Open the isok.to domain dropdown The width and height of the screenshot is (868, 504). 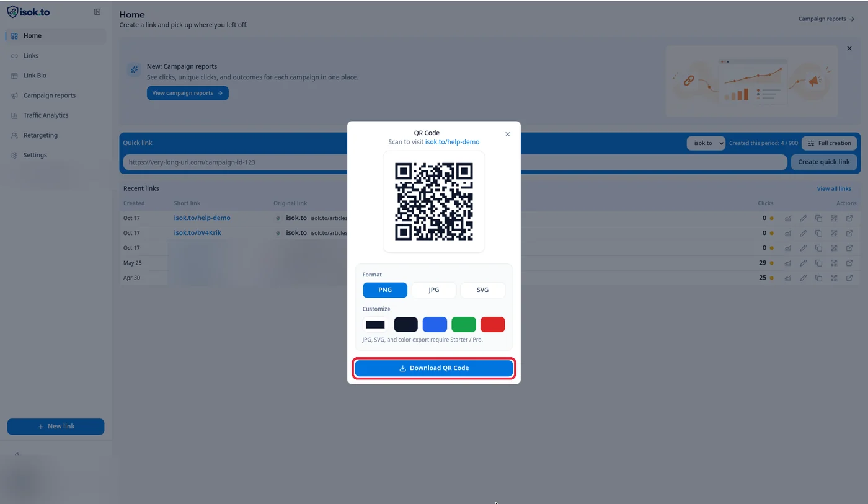pos(706,143)
